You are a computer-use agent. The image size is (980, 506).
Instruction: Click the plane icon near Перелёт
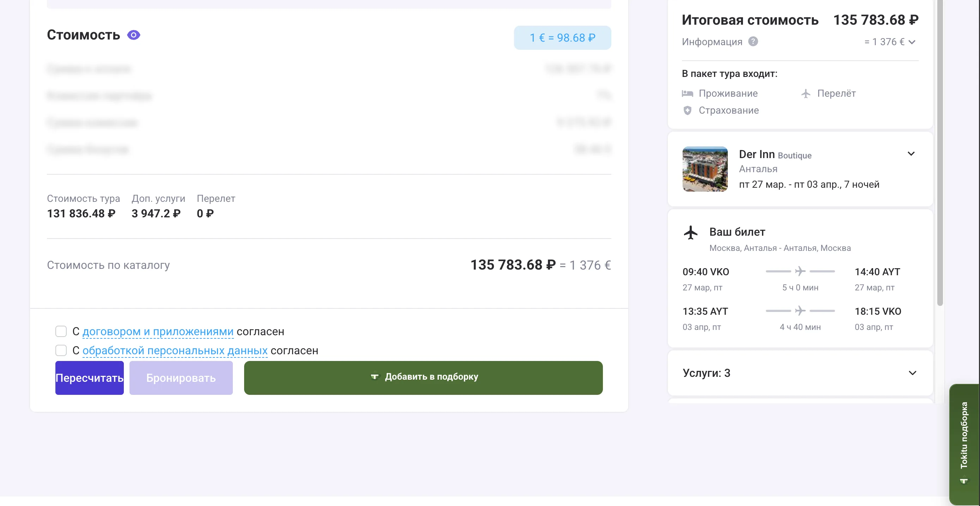(806, 93)
